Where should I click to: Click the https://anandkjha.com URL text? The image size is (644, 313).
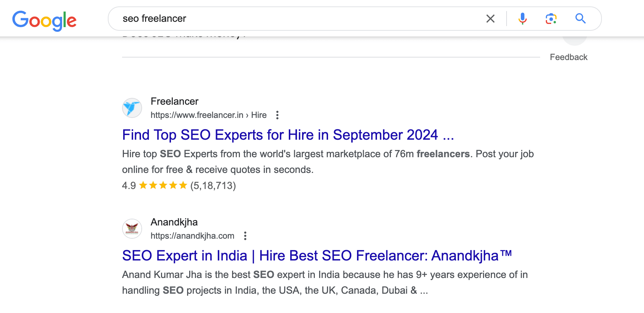tap(192, 236)
